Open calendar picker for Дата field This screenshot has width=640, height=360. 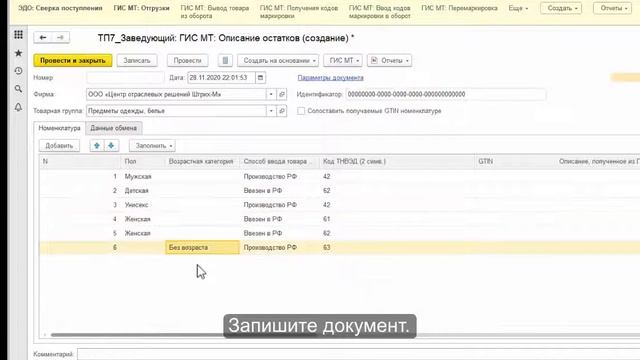click(260, 78)
